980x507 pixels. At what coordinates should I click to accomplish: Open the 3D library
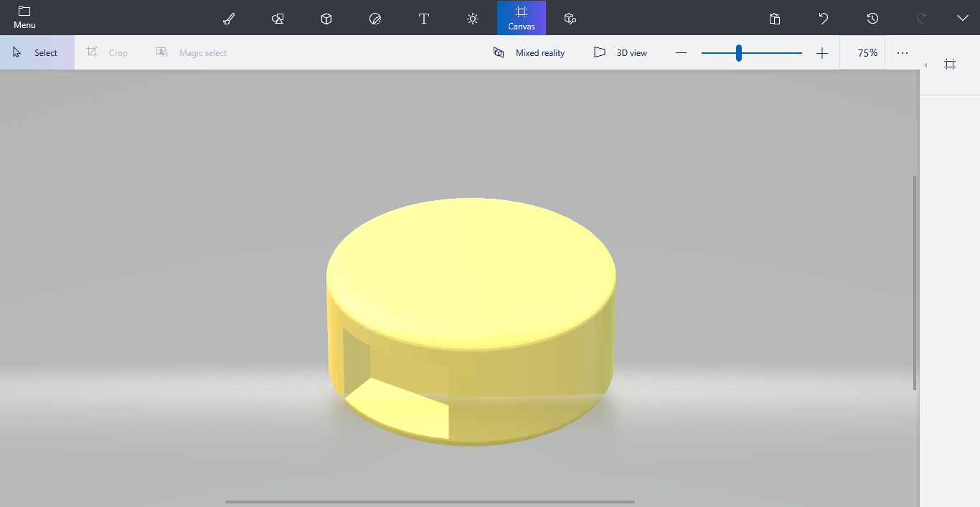coord(570,17)
